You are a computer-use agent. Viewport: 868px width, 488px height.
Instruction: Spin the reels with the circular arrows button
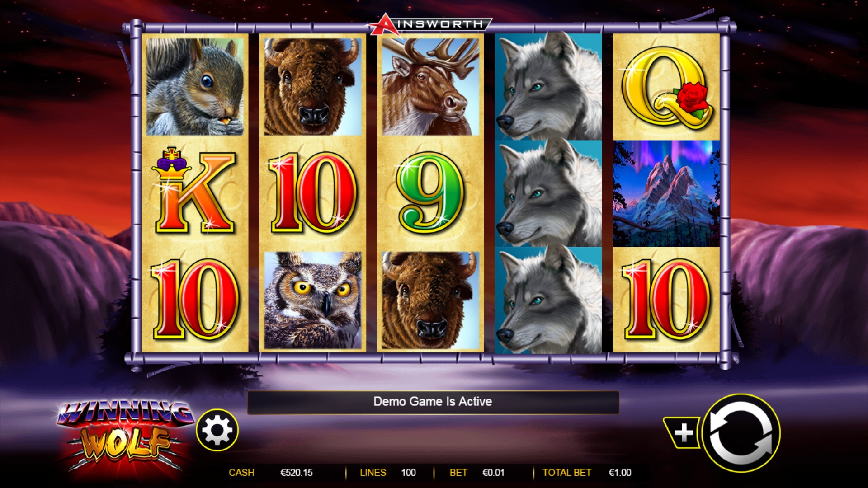click(x=741, y=433)
